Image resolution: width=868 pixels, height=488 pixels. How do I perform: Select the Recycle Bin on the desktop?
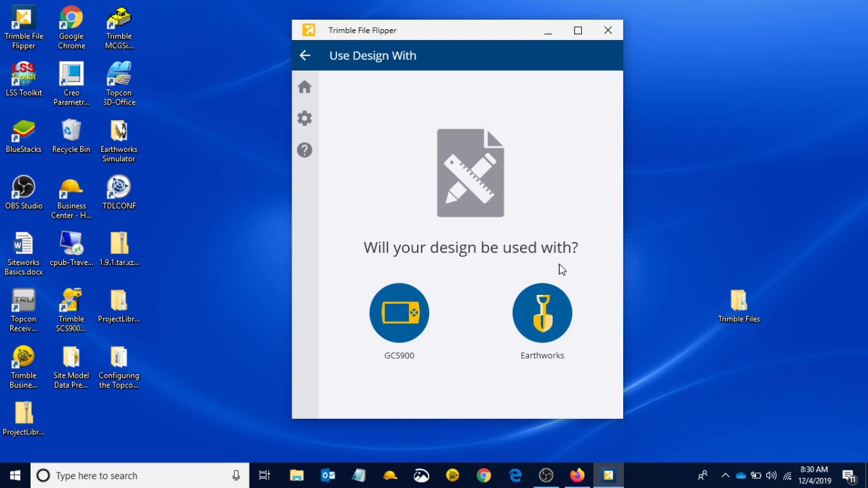[71, 136]
